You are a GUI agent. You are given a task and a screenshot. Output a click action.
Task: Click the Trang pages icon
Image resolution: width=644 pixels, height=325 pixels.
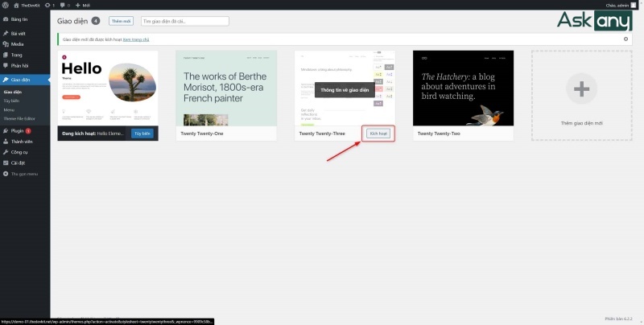tap(6, 55)
